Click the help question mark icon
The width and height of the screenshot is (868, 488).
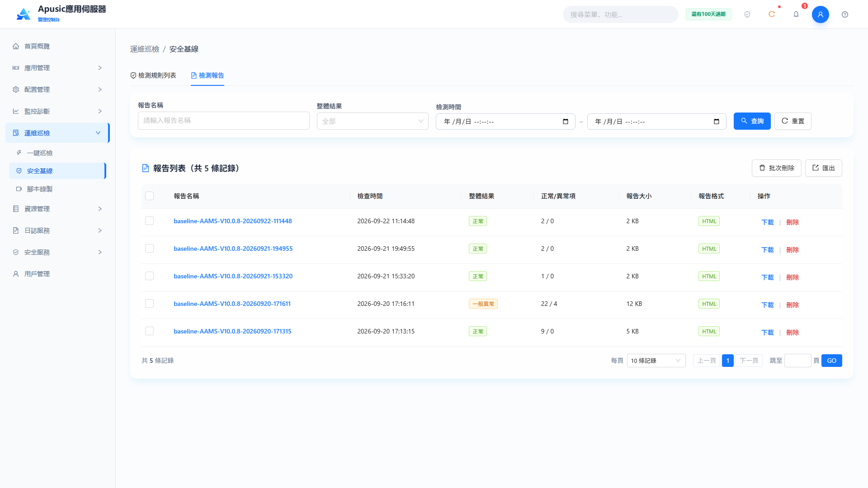click(x=845, y=14)
